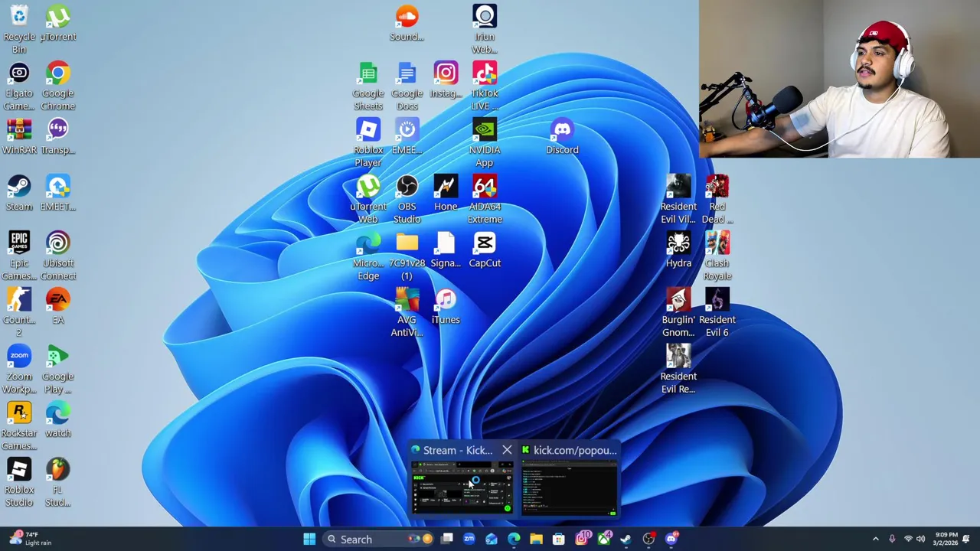Screen dimensions: 980x551
Task: Select the Transp... purple desktop icon
Action: [58, 136]
